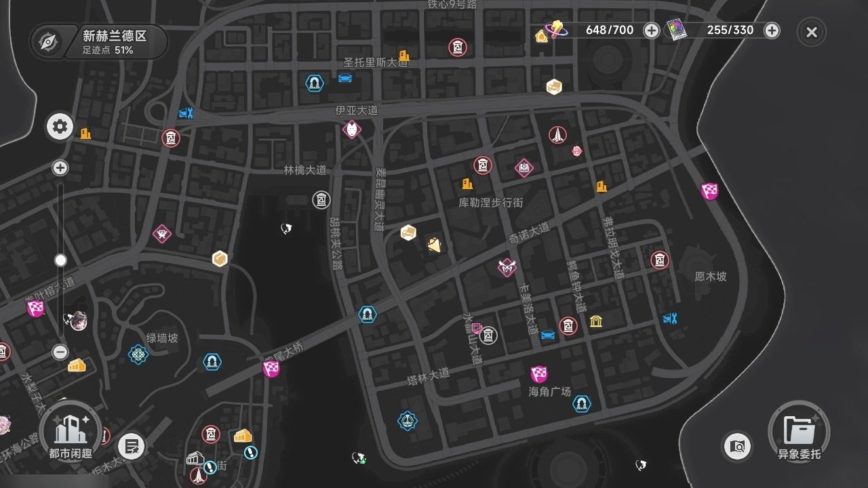Click the 255/330 counter
868x488 pixels.
click(x=730, y=30)
